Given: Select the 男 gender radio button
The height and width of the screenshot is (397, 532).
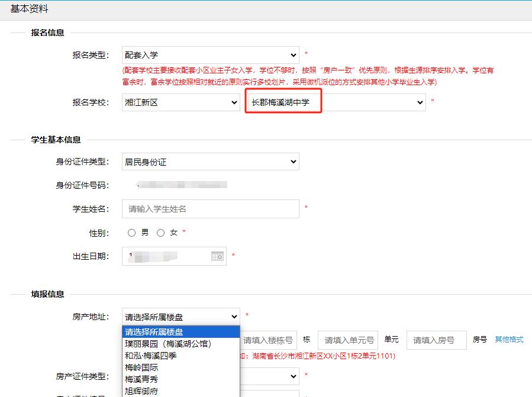Looking at the screenshot, I should 131,233.
